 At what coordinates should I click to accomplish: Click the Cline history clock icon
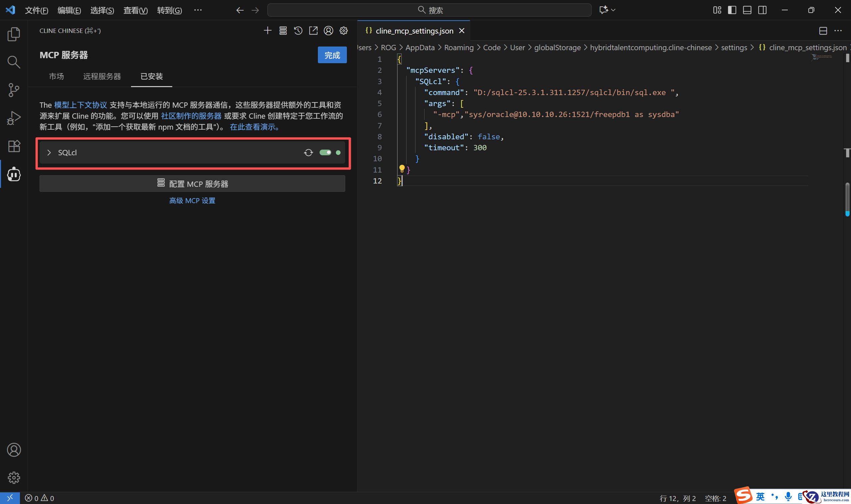[x=298, y=31]
